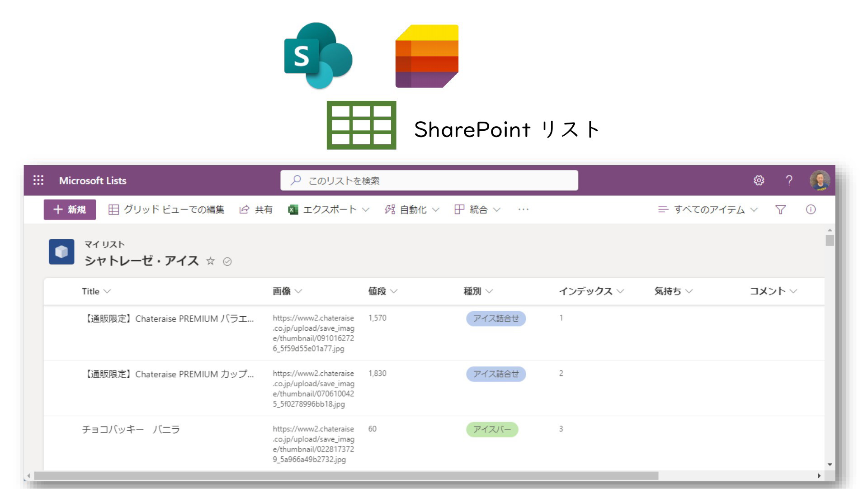This screenshot has width=868, height=489.
Task: Open the app launcher waffle icon
Action: (38, 180)
